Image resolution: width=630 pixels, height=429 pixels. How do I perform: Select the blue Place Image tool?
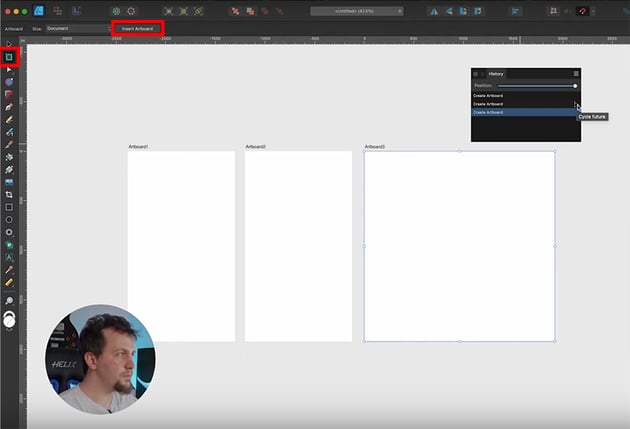coord(9,182)
